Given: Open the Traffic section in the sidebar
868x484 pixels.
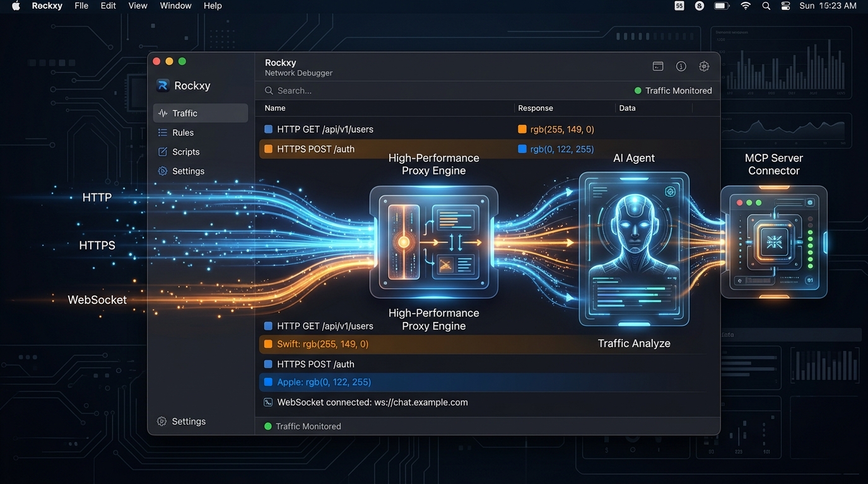Looking at the screenshot, I should point(200,113).
